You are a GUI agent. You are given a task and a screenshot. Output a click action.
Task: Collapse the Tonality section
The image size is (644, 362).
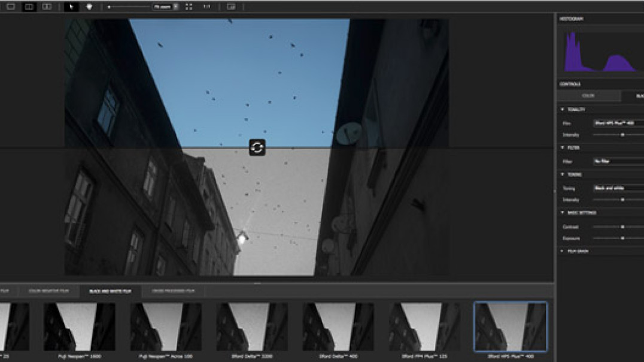point(562,110)
